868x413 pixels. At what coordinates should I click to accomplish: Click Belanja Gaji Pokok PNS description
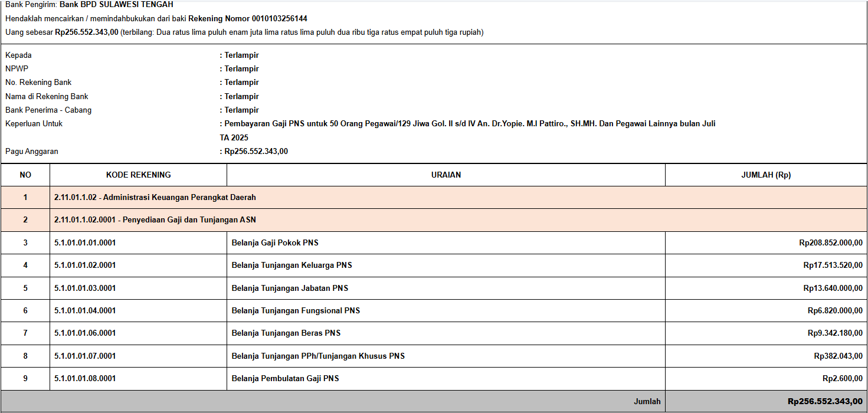[275, 243]
